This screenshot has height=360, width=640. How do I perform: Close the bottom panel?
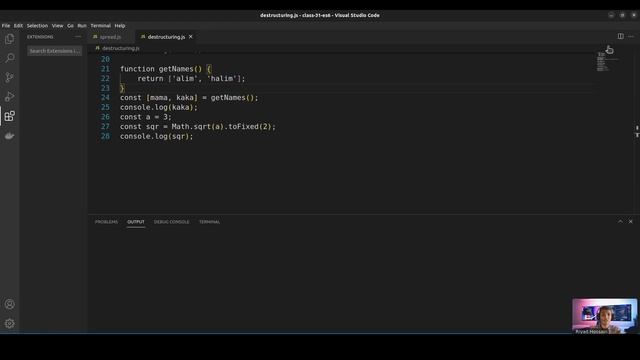(631, 221)
